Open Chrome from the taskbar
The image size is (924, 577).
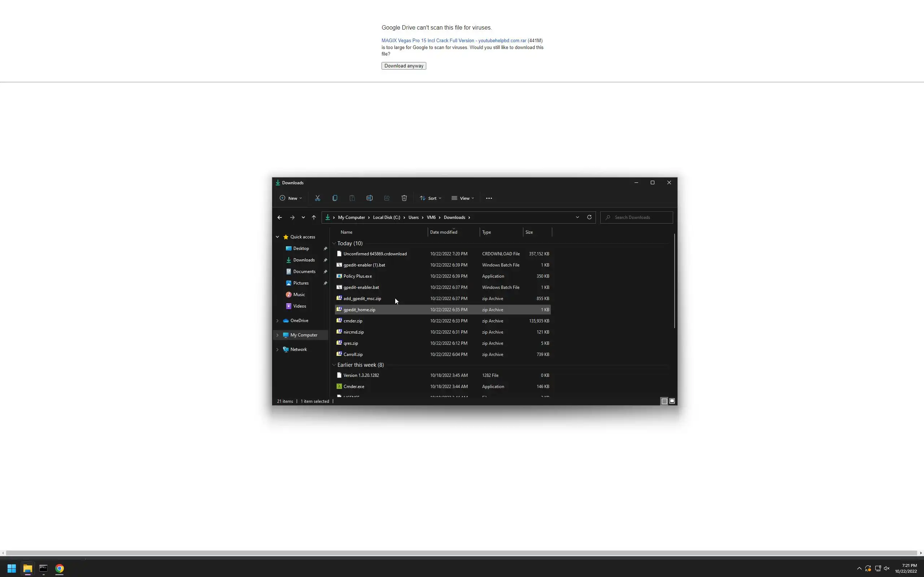tap(60, 569)
